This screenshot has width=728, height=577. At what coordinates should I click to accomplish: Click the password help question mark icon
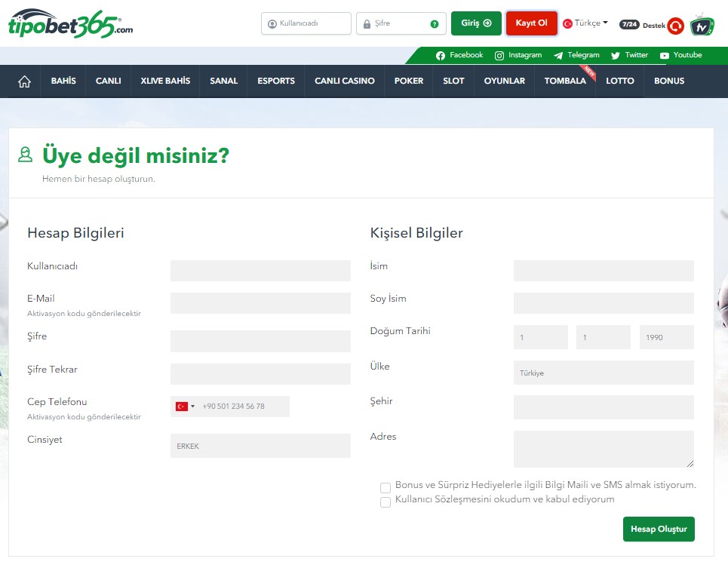(435, 24)
